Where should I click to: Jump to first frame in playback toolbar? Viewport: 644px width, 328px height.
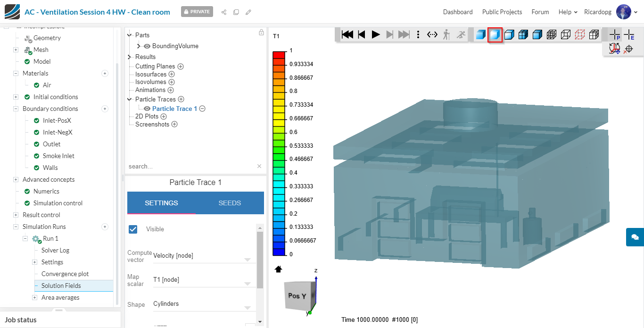[347, 34]
